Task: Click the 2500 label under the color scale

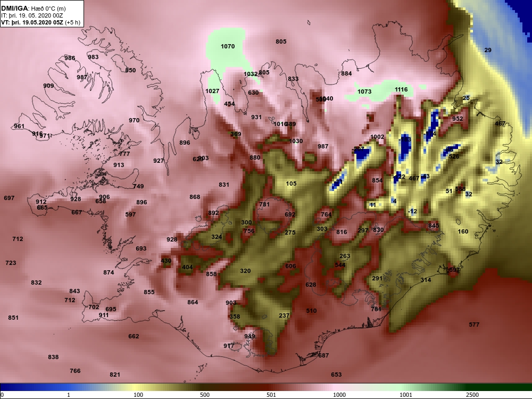Action: (x=472, y=395)
